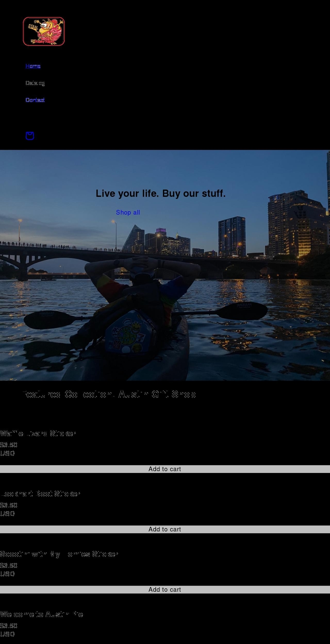330x644 pixels.
Task: Click the Scootin' with My Homies $3.50 price
Action: coord(9,565)
